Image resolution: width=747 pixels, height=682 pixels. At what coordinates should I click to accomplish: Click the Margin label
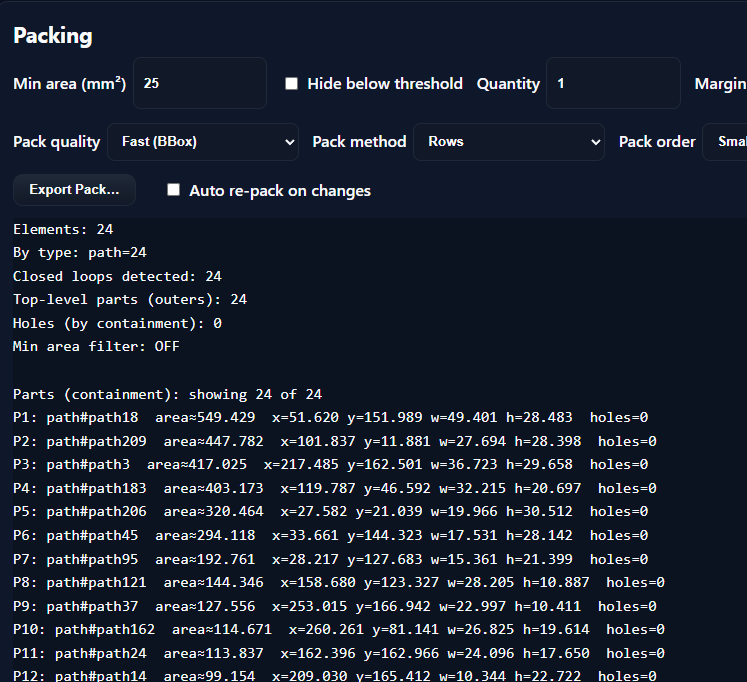[x=720, y=84]
